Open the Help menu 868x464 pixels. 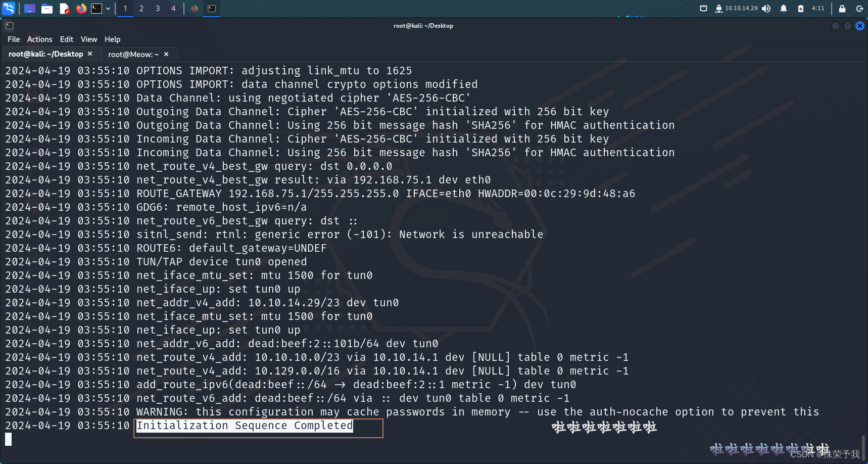(113, 39)
